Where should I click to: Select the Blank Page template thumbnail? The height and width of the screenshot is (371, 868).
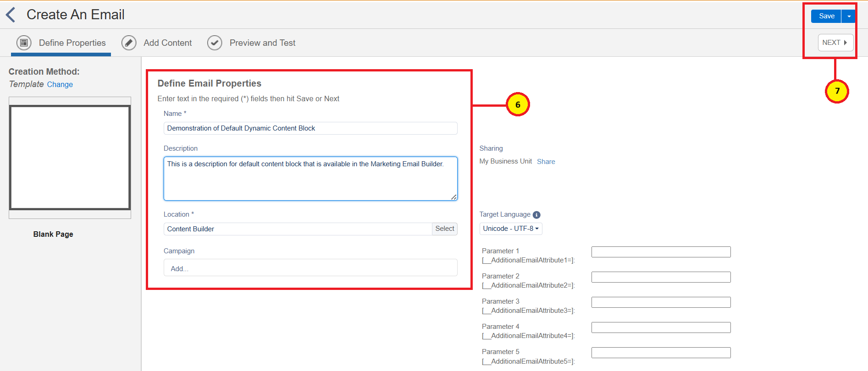coord(70,158)
